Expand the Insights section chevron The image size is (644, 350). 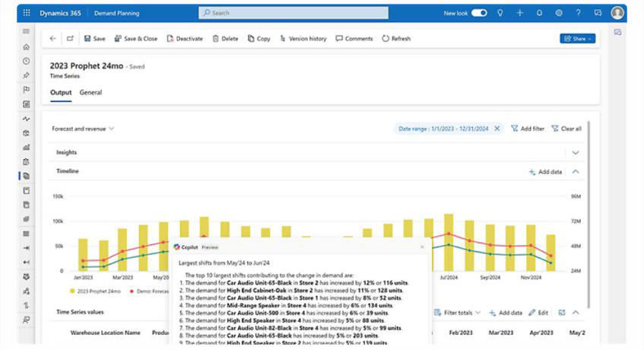click(576, 152)
